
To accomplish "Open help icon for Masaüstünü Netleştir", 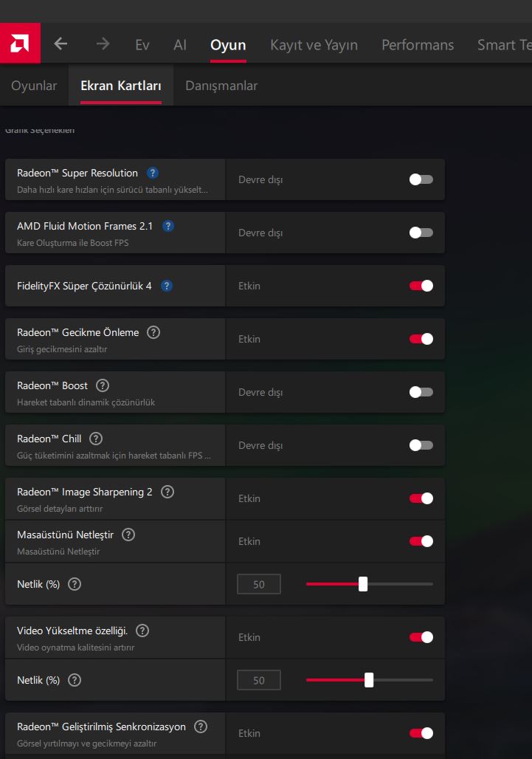I will click(128, 535).
